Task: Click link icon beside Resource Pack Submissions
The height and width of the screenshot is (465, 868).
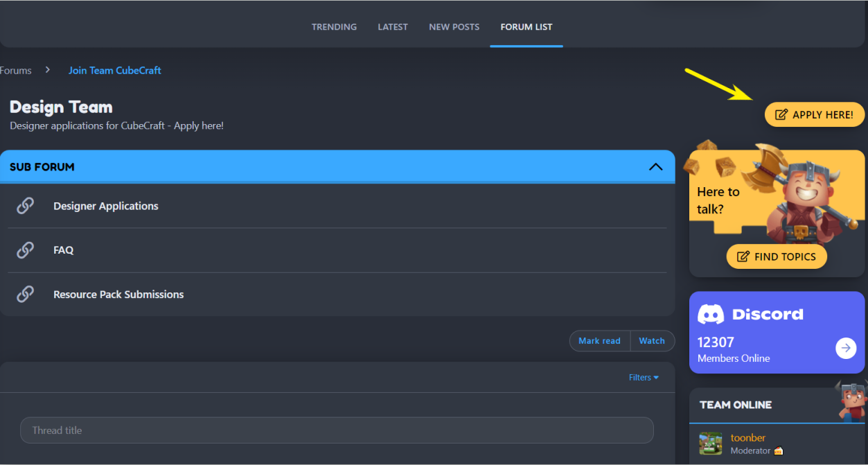Action: point(25,295)
